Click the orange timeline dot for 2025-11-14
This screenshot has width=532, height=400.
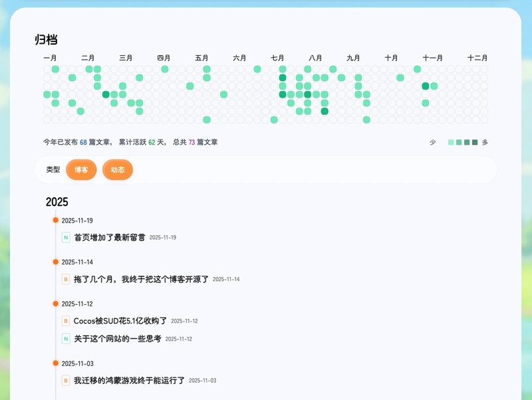[56, 260]
